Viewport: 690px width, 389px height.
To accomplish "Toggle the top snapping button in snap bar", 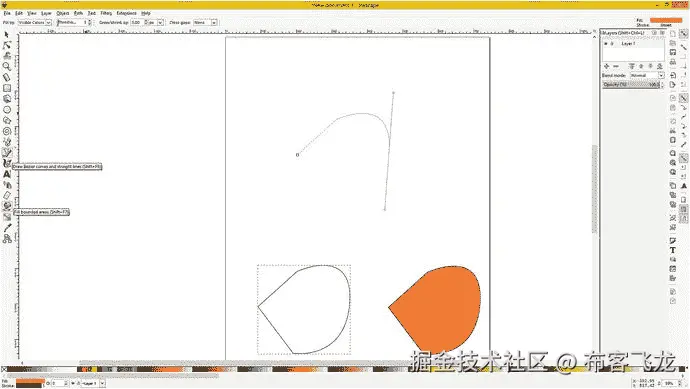I will [x=683, y=34].
